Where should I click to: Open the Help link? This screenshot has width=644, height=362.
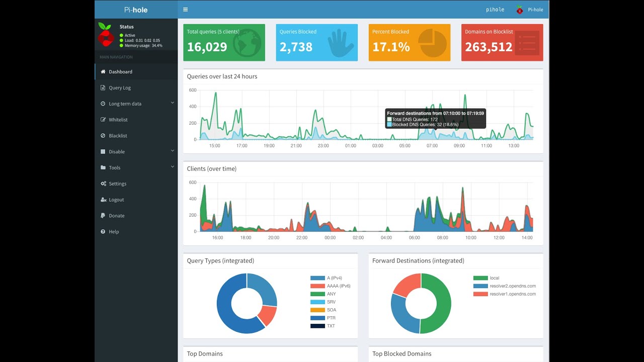tap(136, 232)
